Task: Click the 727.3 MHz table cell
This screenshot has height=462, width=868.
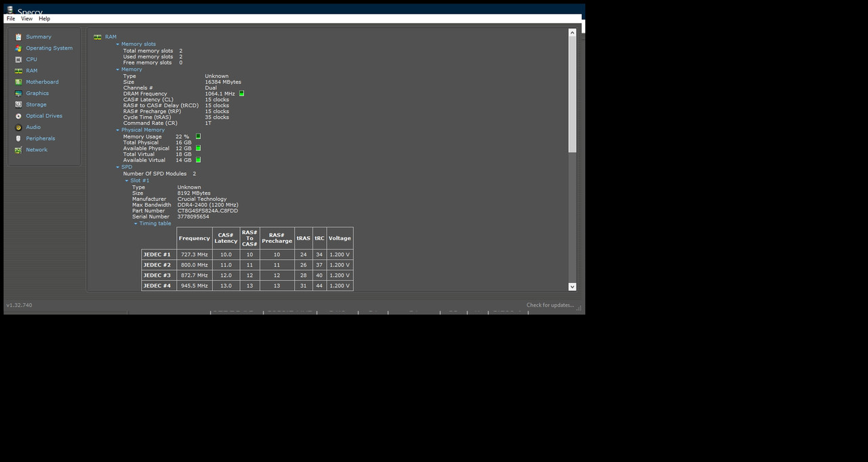Action: [194, 254]
